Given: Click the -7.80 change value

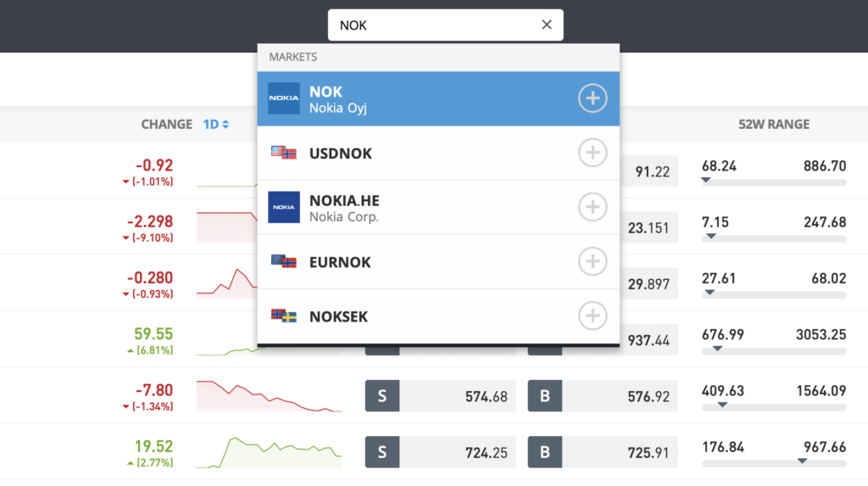Looking at the screenshot, I should coord(154,390).
